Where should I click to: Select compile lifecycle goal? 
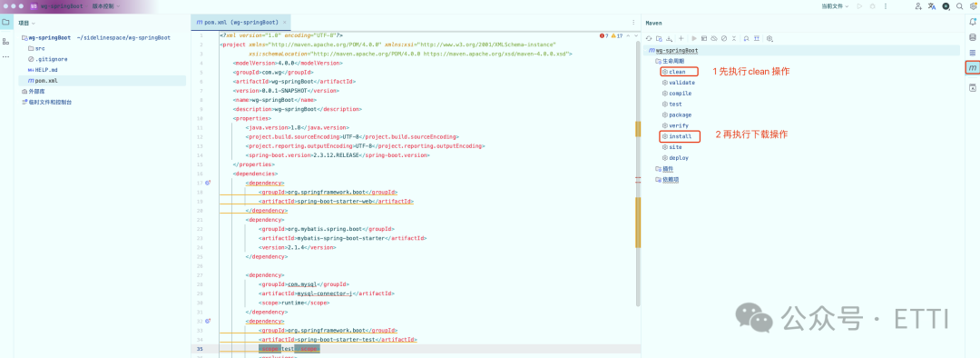coord(677,94)
